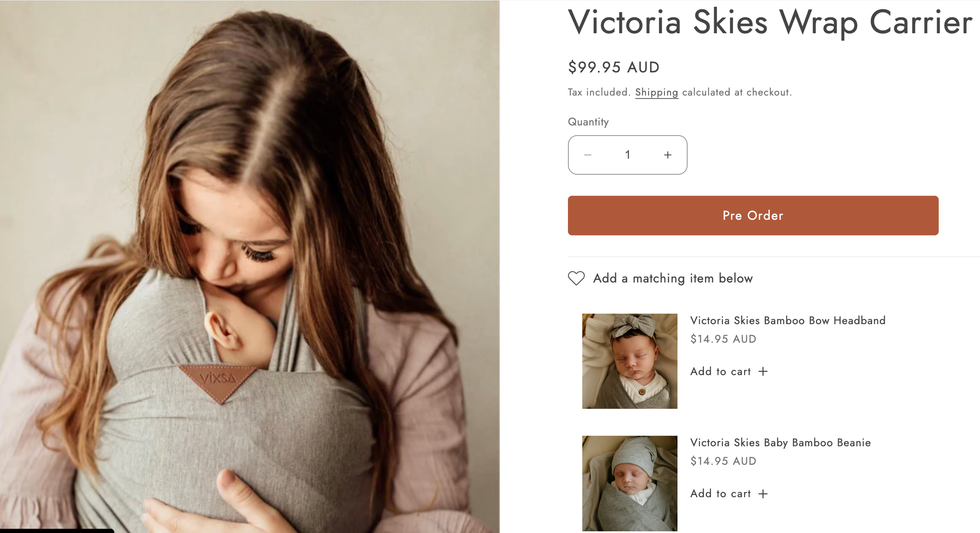Click the $99.95 AUD product price
Screen dimensions: 980x533
613,67
